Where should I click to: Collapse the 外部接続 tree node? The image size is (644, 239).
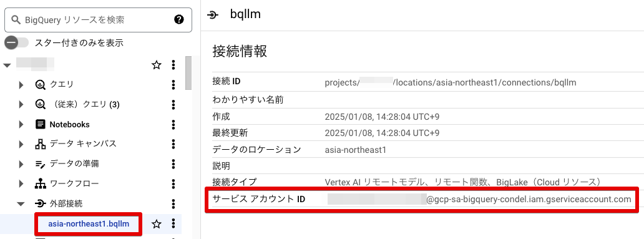(21, 203)
